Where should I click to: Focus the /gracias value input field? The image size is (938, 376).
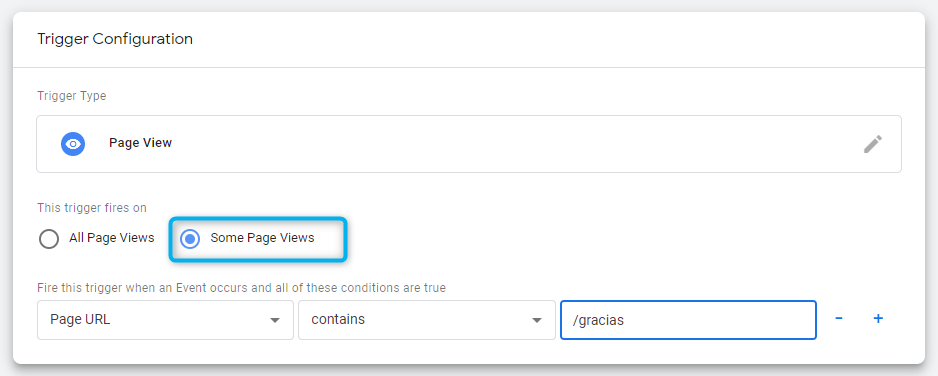(688, 320)
